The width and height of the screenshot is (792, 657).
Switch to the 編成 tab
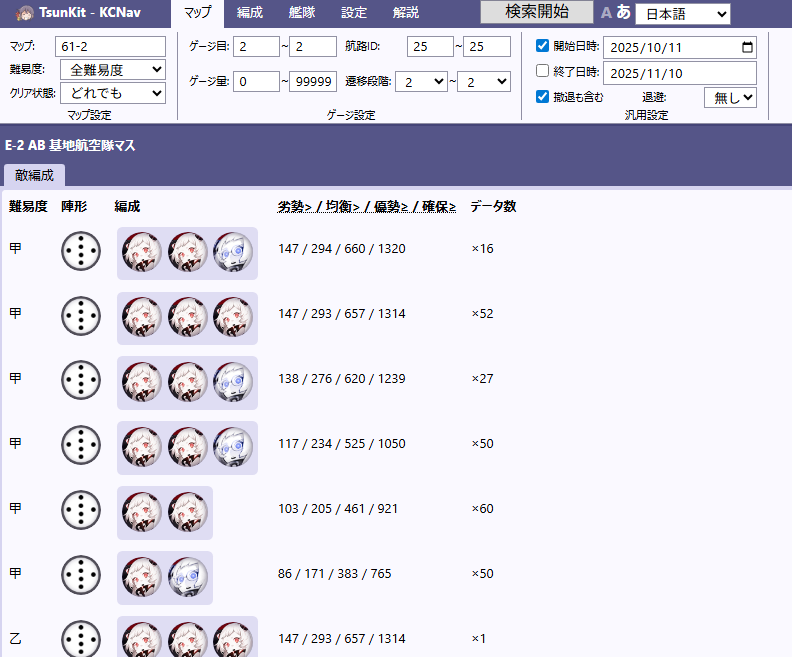click(x=250, y=13)
